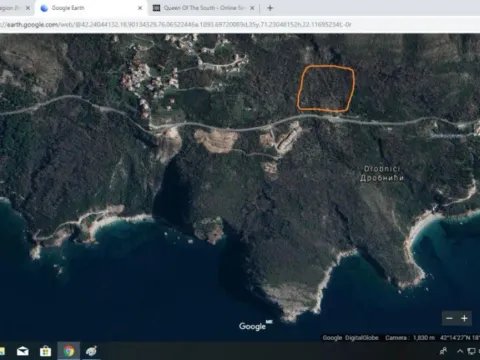Click the Google DigitalGlobe attribution text
The height and width of the screenshot is (360, 480).
[x=350, y=338]
